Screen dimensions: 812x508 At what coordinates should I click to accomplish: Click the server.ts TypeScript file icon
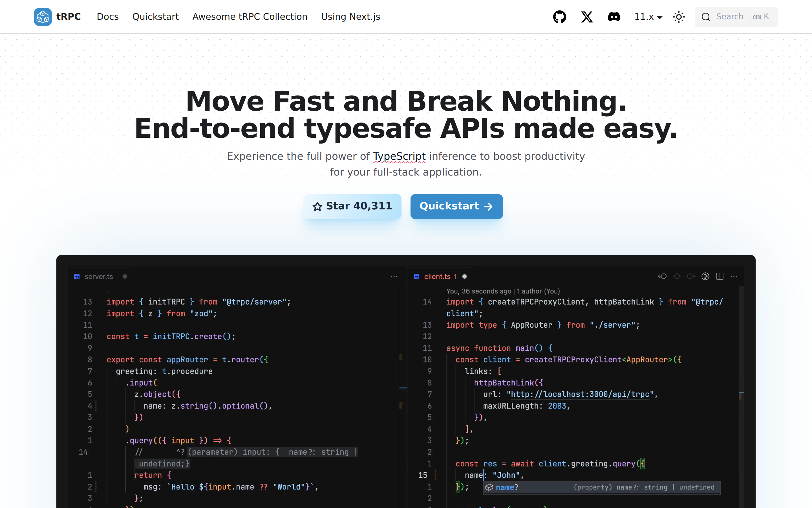(77, 277)
